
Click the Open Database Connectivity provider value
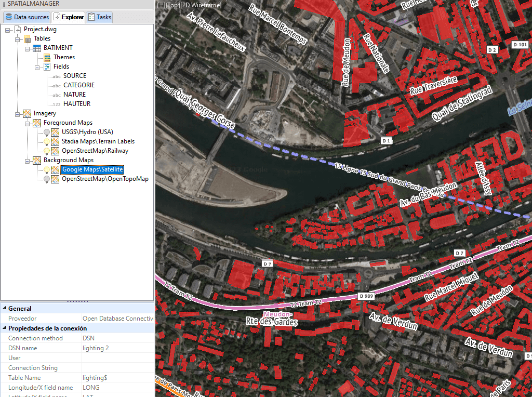click(118, 319)
